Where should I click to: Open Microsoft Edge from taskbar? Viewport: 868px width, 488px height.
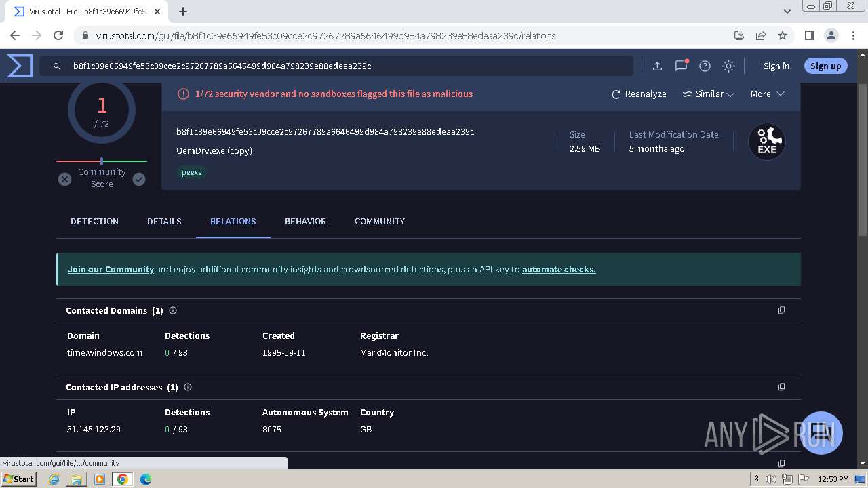pos(145,479)
